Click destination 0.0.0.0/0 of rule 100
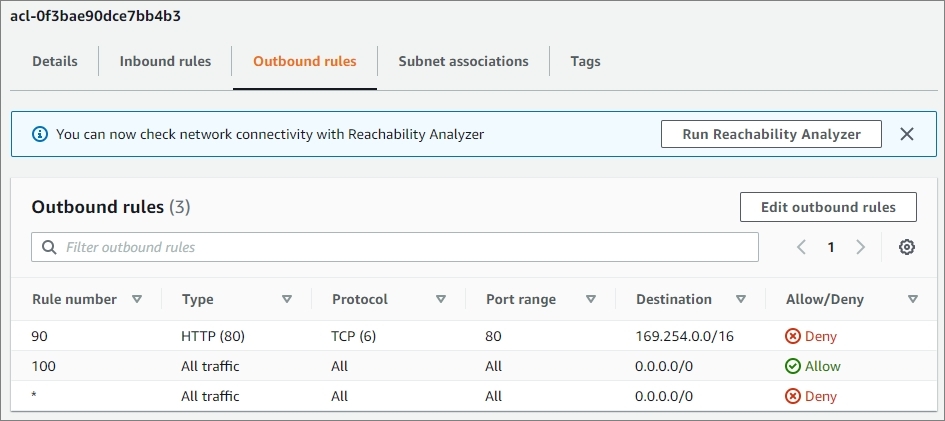945x421 pixels. (664, 366)
